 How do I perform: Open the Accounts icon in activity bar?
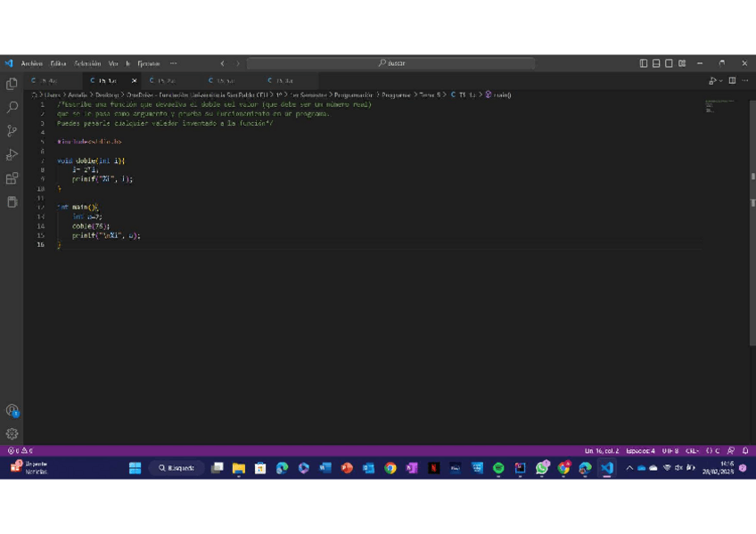[12, 410]
